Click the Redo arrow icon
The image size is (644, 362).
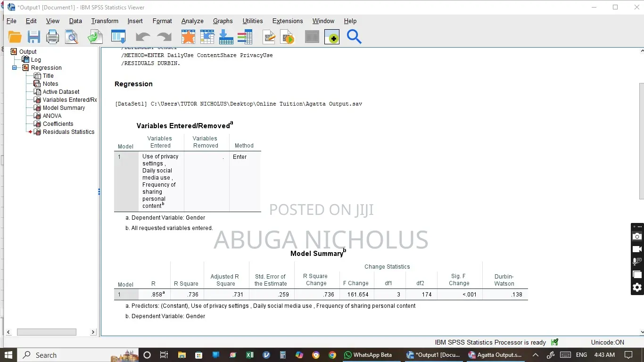(164, 37)
